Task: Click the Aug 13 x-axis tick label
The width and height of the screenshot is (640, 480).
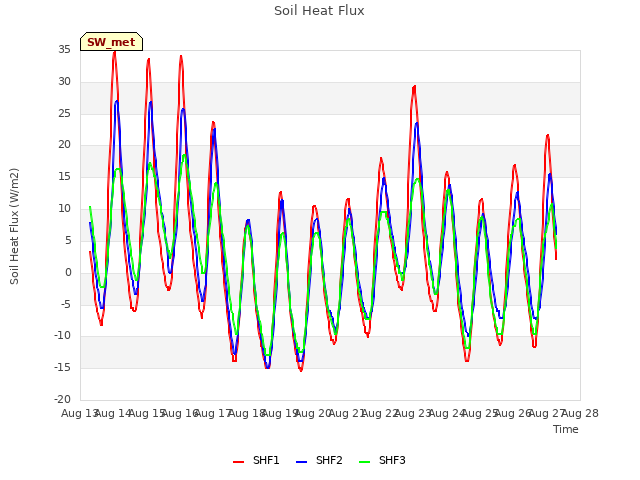Action: 80,413
